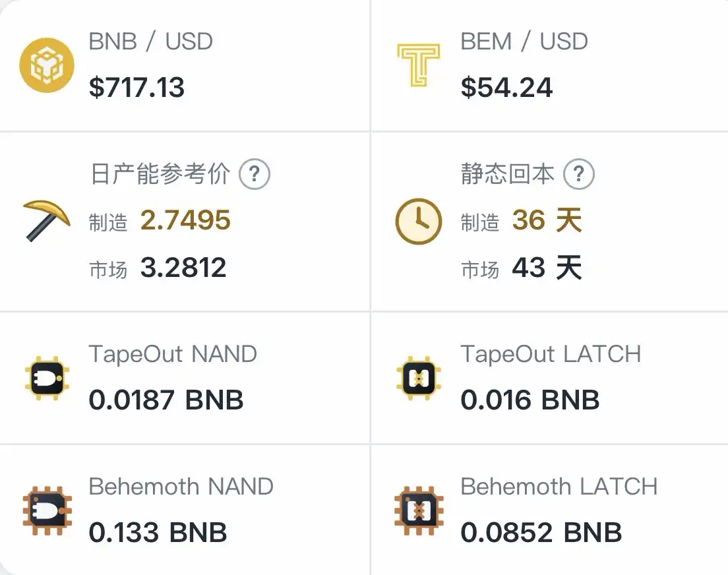
Task: Open the BEM / USD price card
Action: pyautogui.click(x=550, y=65)
